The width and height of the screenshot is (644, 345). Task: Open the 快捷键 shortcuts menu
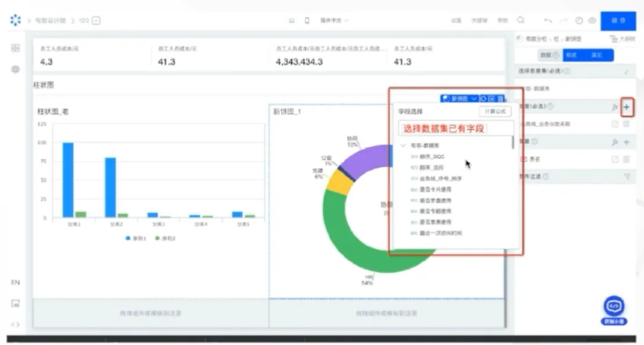click(479, 20)
